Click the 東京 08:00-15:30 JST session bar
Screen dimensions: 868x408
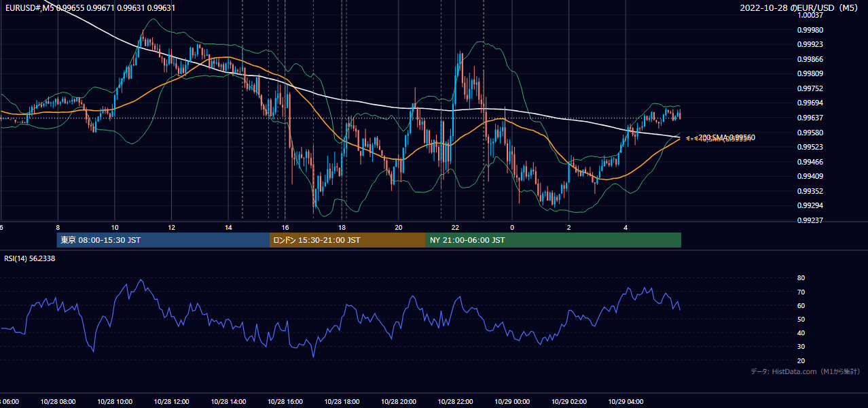pyautogui.click(x=163, y=240)
